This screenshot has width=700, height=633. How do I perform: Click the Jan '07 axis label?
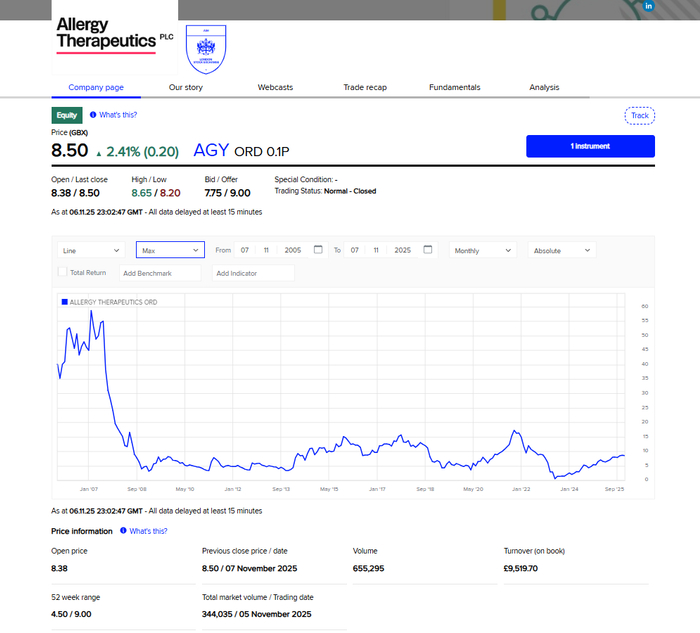click(89, 489)
